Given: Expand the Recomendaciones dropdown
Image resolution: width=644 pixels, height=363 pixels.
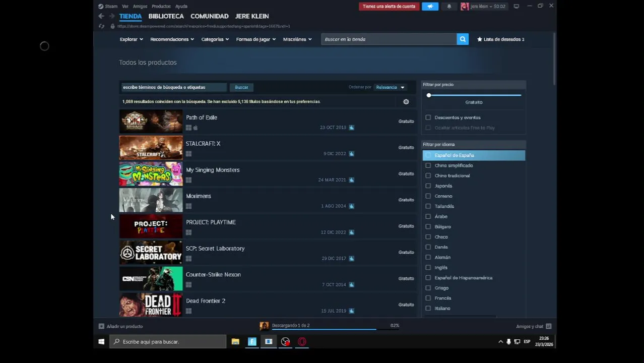Looking at the screenshot, I should click(172, 39).
